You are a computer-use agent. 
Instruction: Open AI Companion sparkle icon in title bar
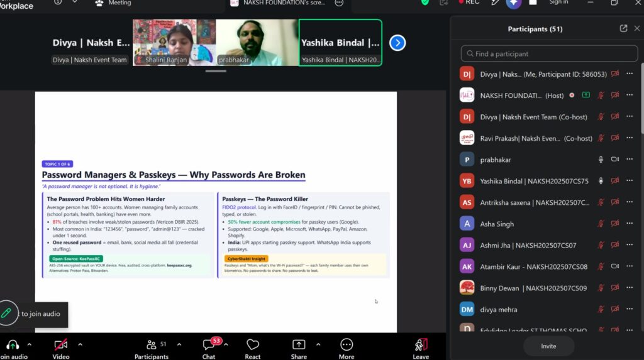click(x=513, y=3)
